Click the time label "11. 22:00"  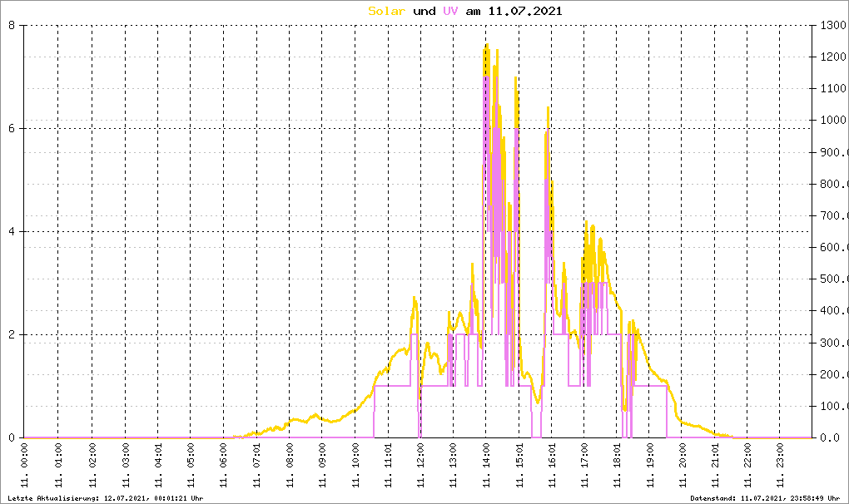coord(747,465)
